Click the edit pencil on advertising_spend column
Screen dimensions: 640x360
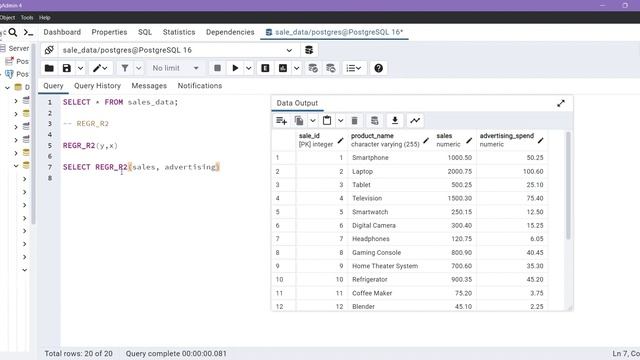[x=540, y=140]
